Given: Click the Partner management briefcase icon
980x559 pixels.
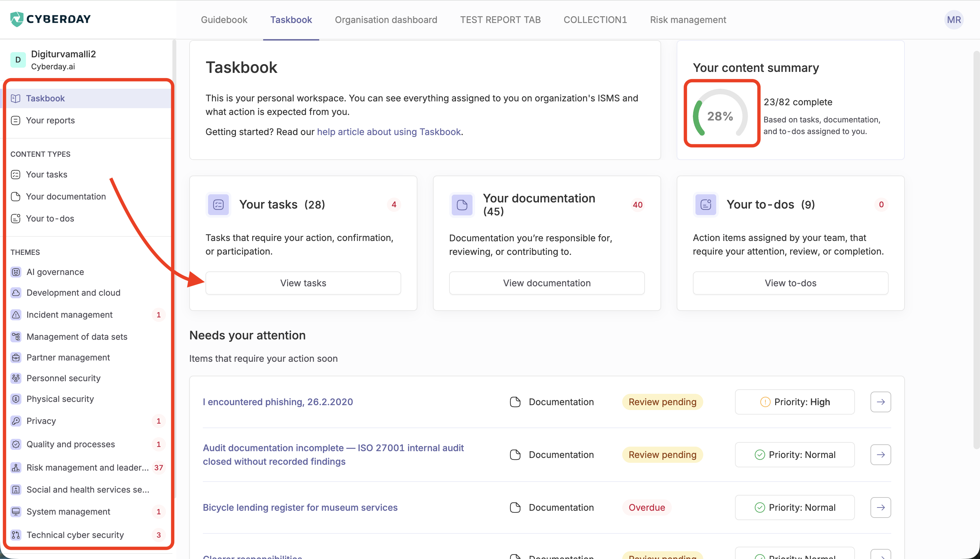Looking at the screenshot, I should (16, 358).
